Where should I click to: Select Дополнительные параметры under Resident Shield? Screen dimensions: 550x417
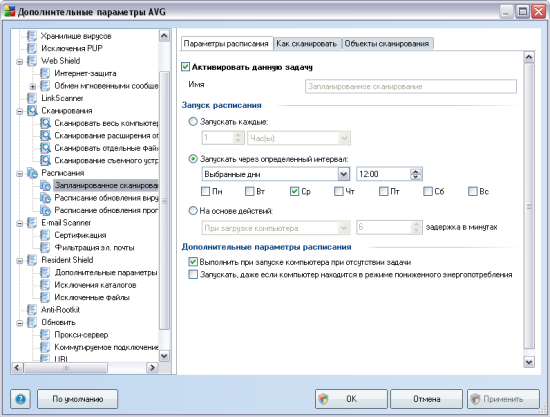click(x=106, y=273)
